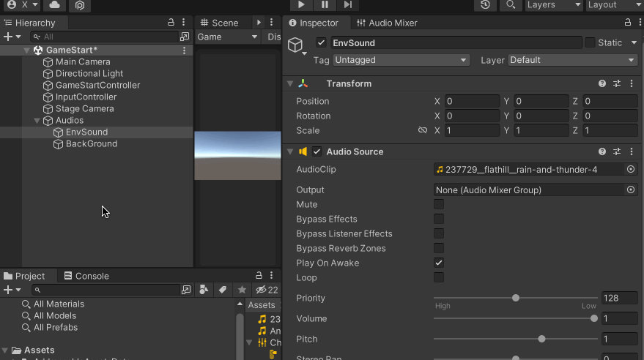This screenshot has height=360, width=644.
Task: Click the Volume slider track
Action: click(x=513, y=318)
